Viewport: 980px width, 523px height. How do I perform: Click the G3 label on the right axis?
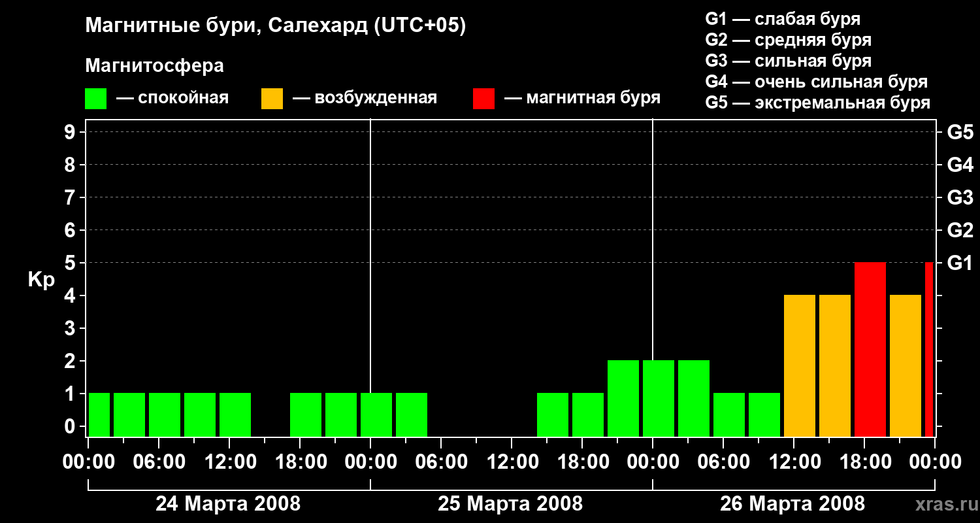(x=960, y=197)
